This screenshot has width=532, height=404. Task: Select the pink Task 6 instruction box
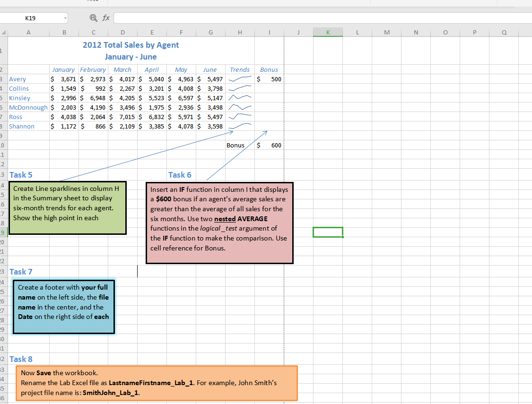pyautogui.click(x=219, y=223)
